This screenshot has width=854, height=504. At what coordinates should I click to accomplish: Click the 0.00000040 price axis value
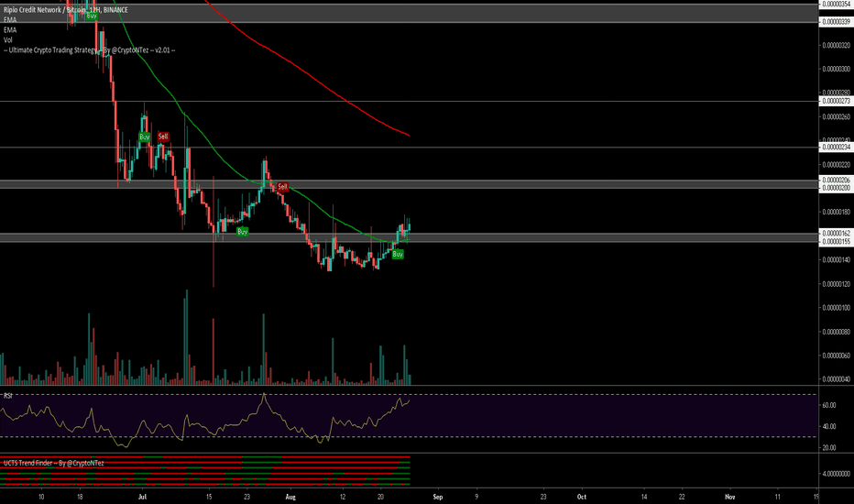(836, 379)
